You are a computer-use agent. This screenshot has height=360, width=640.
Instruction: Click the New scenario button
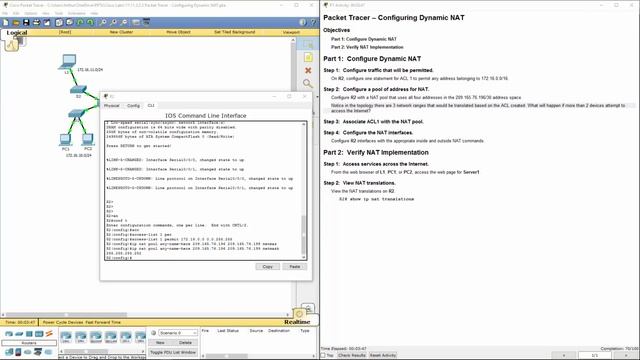[160, 343]
